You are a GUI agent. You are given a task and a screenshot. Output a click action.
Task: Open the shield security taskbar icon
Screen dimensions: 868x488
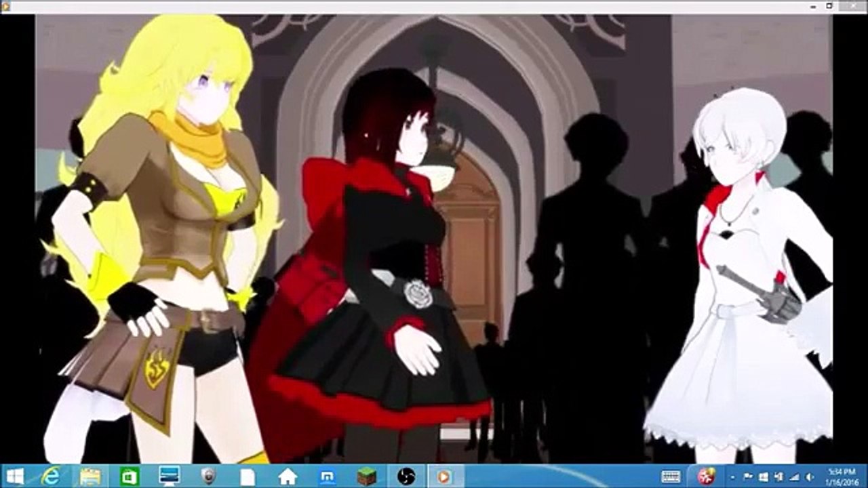(x=208, y=476)
